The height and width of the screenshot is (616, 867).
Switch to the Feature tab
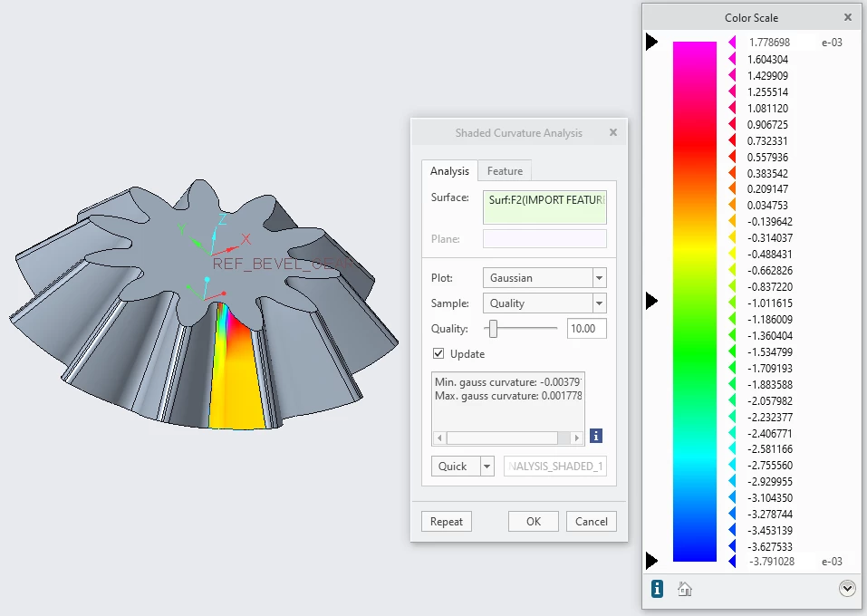point(505,171)
